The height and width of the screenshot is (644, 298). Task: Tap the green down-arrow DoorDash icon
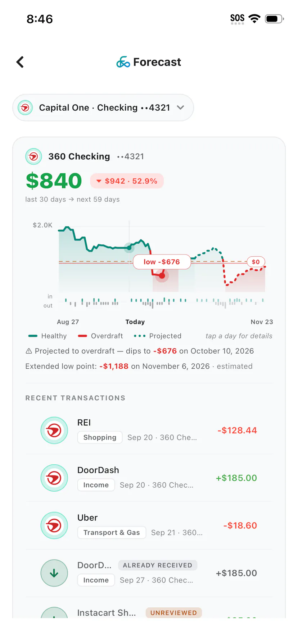pos(54,573)
